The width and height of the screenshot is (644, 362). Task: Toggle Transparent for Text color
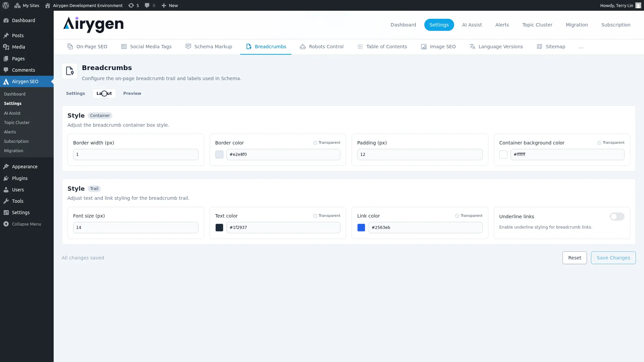coord(327,216)
